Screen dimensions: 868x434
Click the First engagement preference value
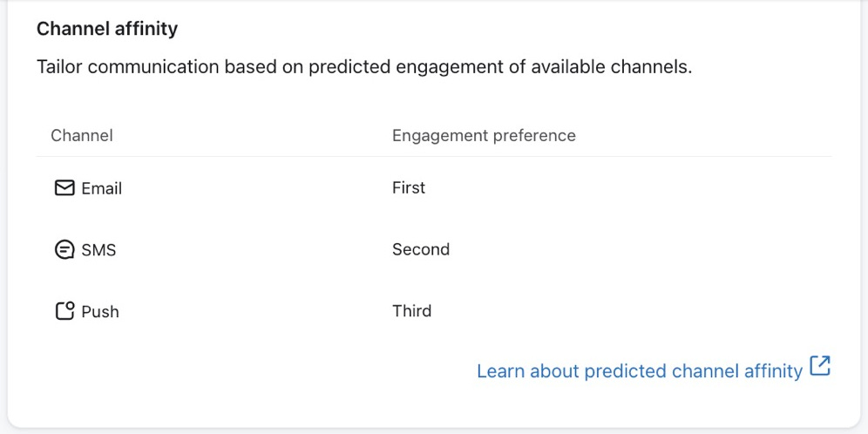409,188
